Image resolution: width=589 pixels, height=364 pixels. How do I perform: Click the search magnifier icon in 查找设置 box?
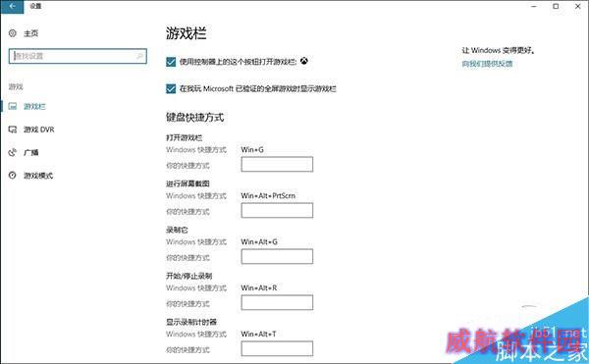tap(139, 56)
